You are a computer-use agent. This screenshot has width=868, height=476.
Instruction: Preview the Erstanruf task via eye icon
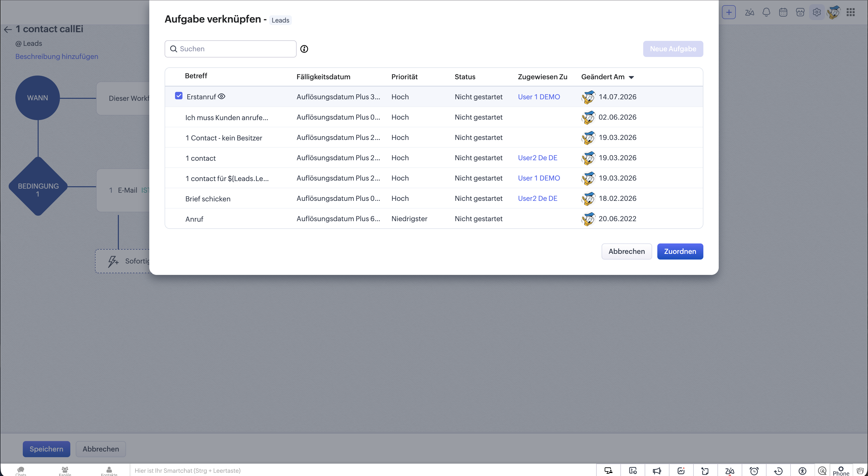(221, 96)
